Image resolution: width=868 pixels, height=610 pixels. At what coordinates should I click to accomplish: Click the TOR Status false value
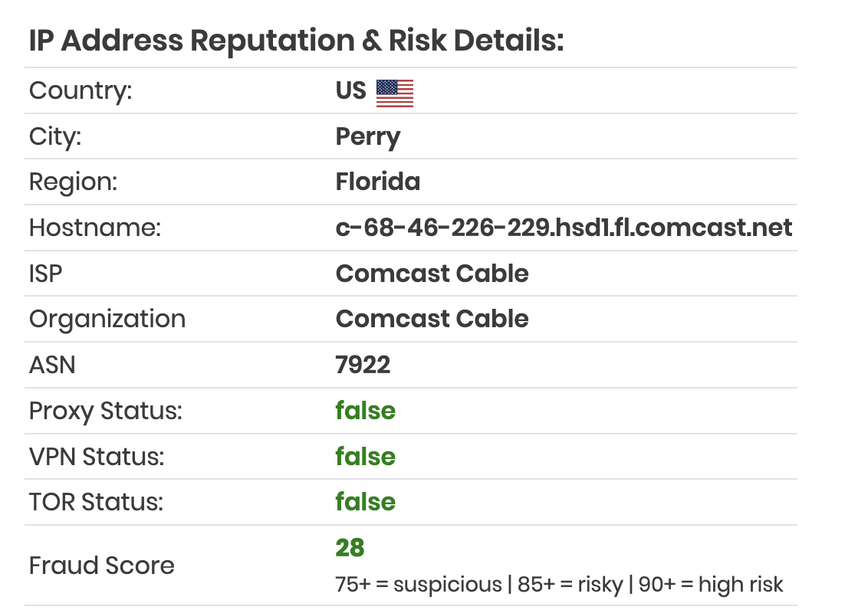[365, 502]
